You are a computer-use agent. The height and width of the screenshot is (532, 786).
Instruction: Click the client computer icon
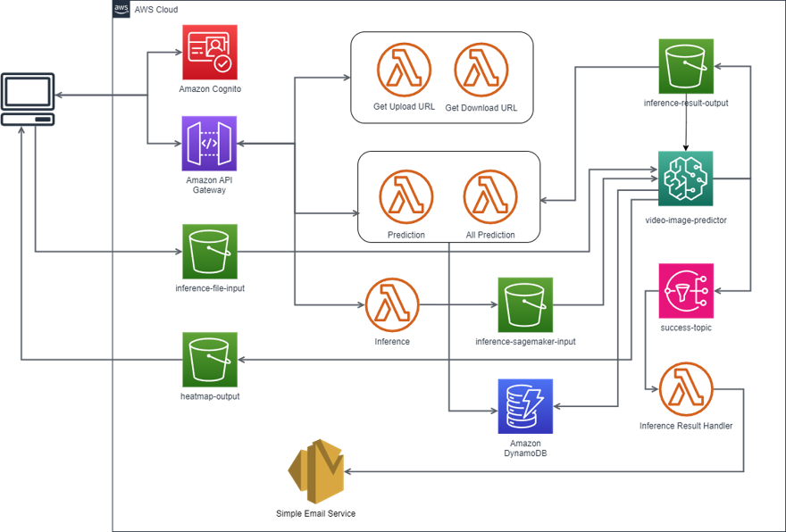coord(28,99)
